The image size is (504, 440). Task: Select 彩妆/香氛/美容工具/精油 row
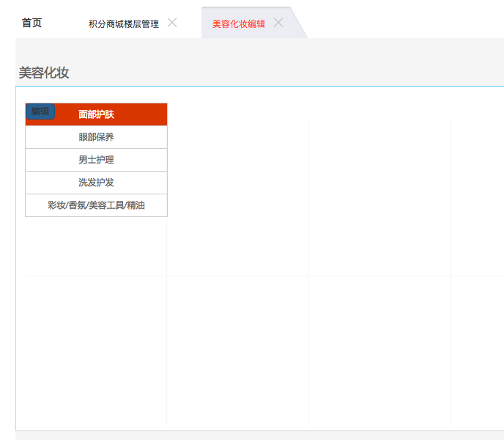pos(96,205)
